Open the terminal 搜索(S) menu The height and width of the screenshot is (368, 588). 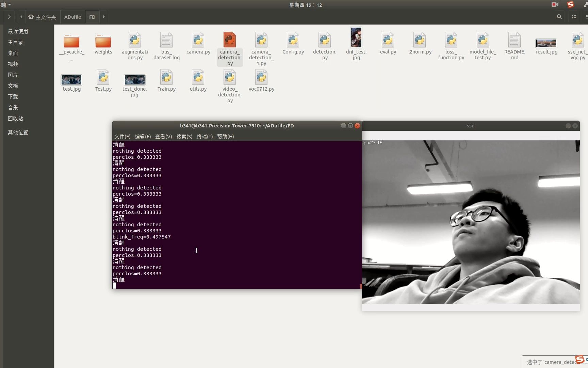tap(184, 137)
